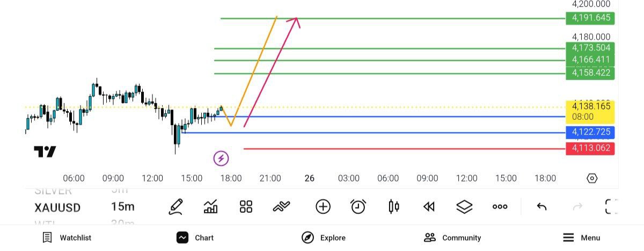Open the Menu button
Screen dimensions: 644x251
click(581, 238)
